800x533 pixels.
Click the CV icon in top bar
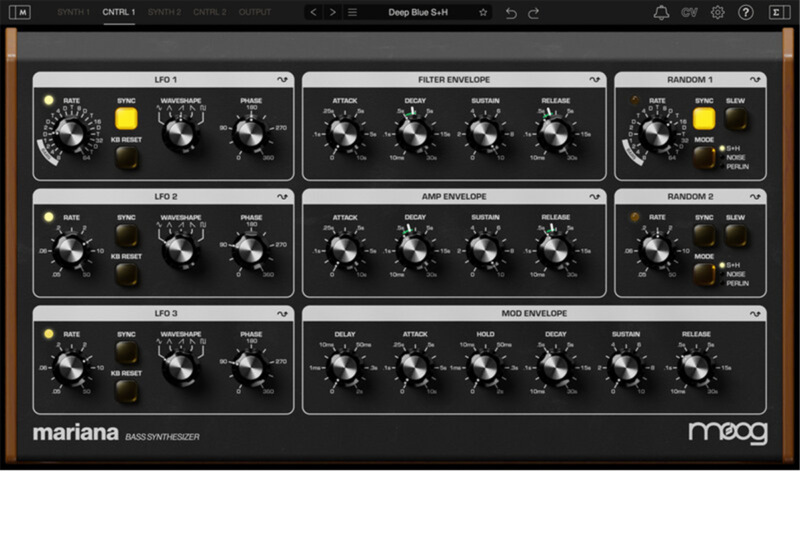689,13
